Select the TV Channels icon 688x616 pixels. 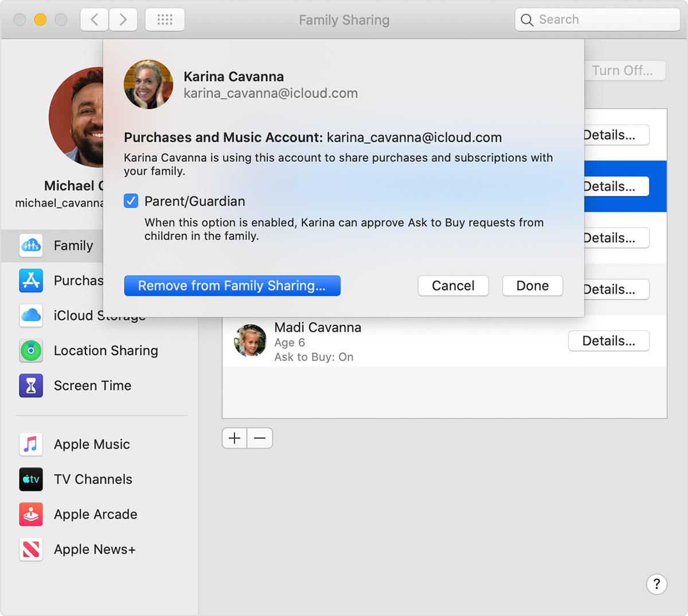click(31, 479)
